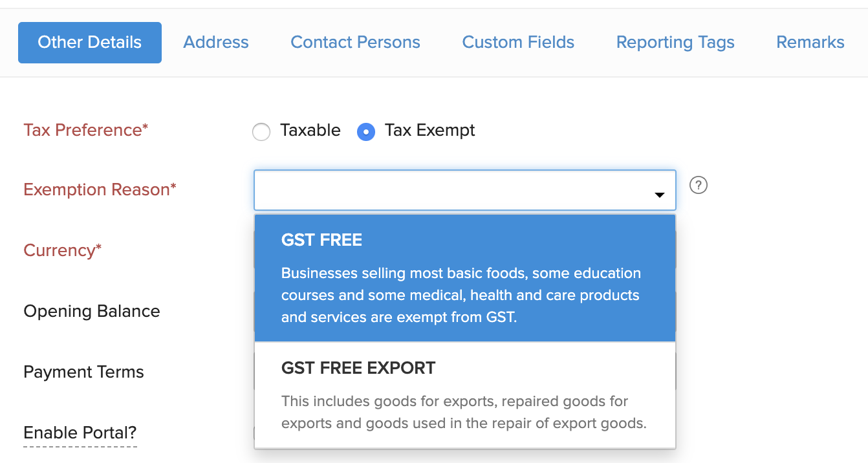The width and height of the screenshot is (868, 463).
Task: Focus the Exemption Reason search field
Action: point(453,190)
